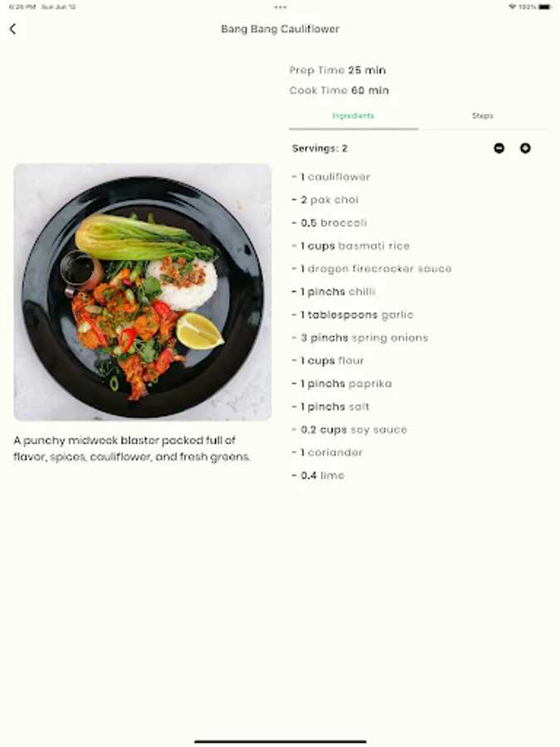Screen dimensions: 560x747
Task: Decrease servings with the minus icon
Action: (x=499, y=149)
